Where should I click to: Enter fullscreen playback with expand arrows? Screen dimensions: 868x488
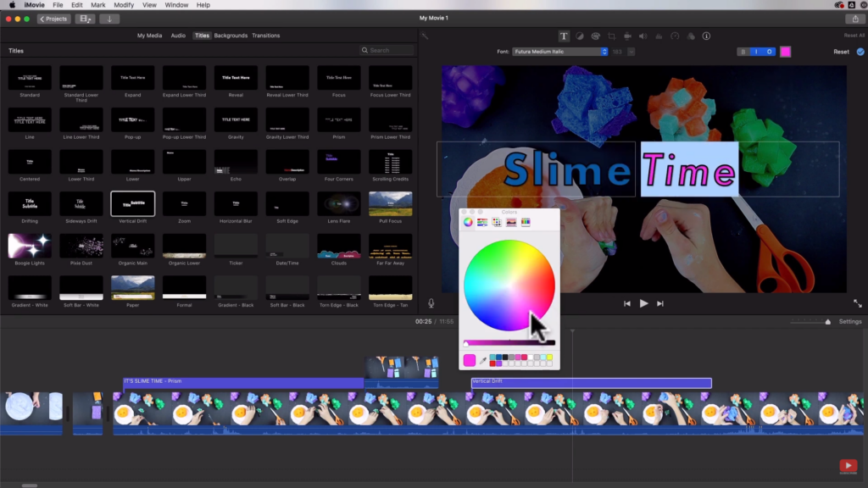[858, 303]
